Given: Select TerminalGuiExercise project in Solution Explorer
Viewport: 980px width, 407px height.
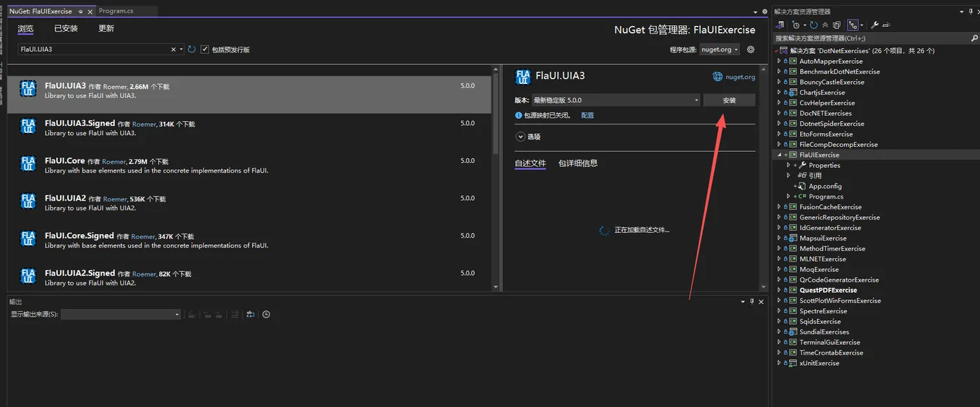Looking at the screenshot, I should [x=829, y=342].
